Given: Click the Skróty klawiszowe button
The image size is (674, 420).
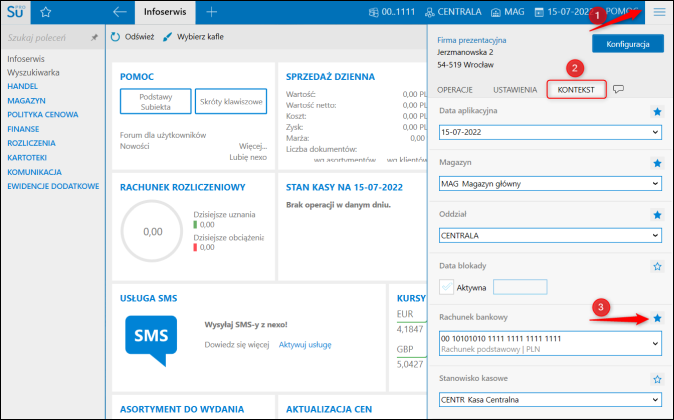Looking at the screenshot, I should (231, 101).
